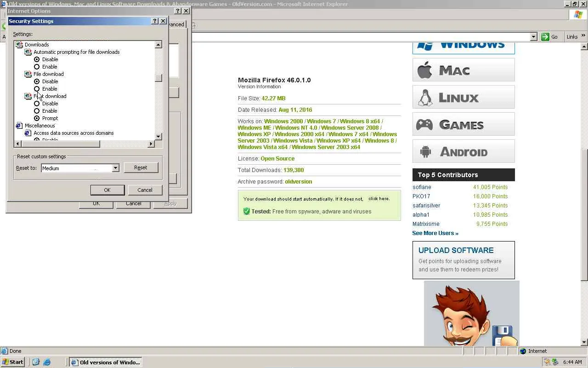Click the left system tray icon
This screenshot has height=368, width=588.
click(x=548, y=362)
